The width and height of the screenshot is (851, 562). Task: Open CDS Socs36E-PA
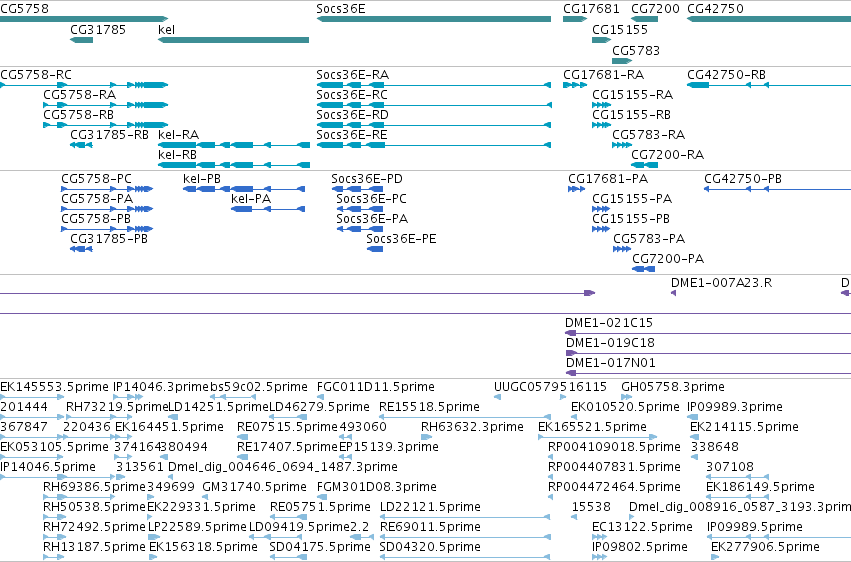pyautogui.click(x=360, y=229)
